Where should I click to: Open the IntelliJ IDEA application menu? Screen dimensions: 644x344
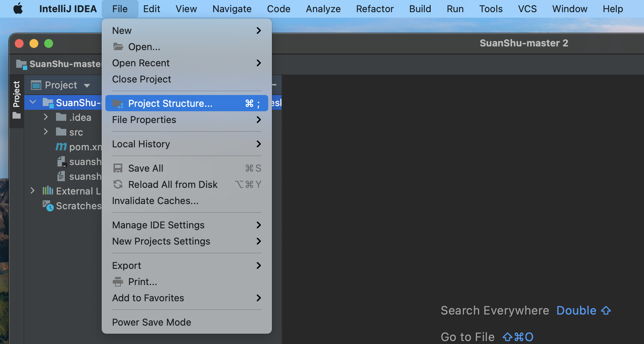point(68,8)
